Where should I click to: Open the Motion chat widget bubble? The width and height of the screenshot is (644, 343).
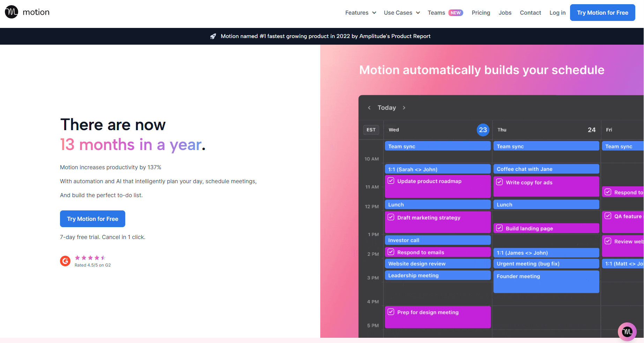tap(627, 331)
